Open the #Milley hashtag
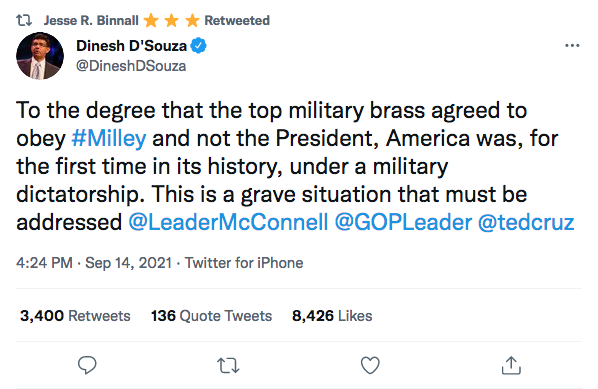Screen dimensions: 598x389 (109, 138)
